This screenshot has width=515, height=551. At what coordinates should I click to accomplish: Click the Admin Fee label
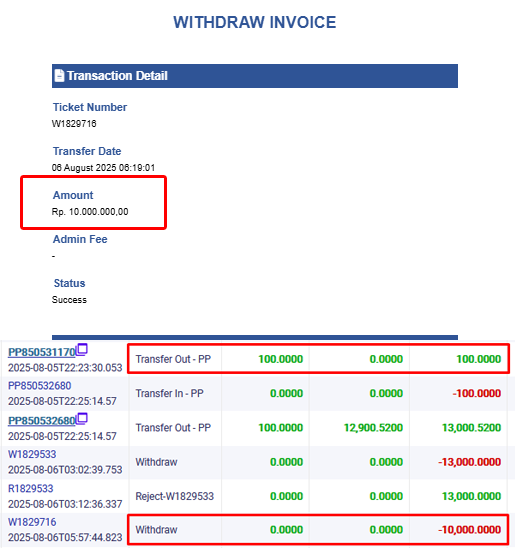(x=80, y=239)
